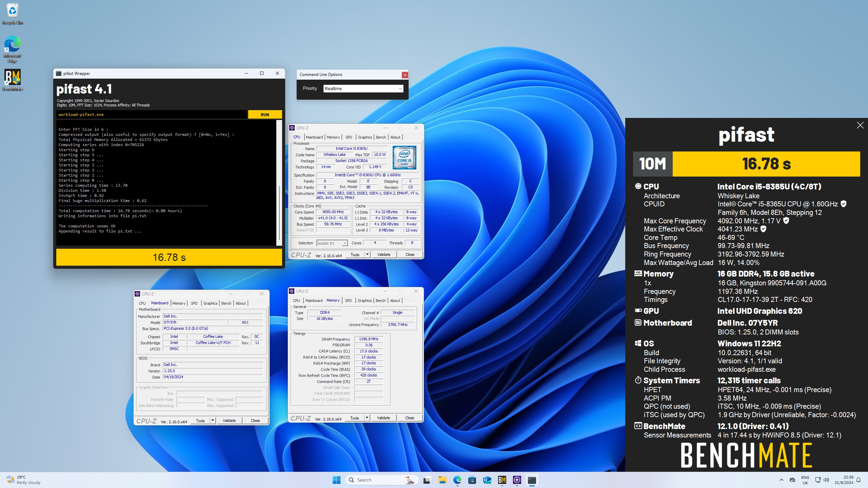Click Validate in the CPU-Z CPU window
Viewport: 868px width, 488px height.
[384, 255]
